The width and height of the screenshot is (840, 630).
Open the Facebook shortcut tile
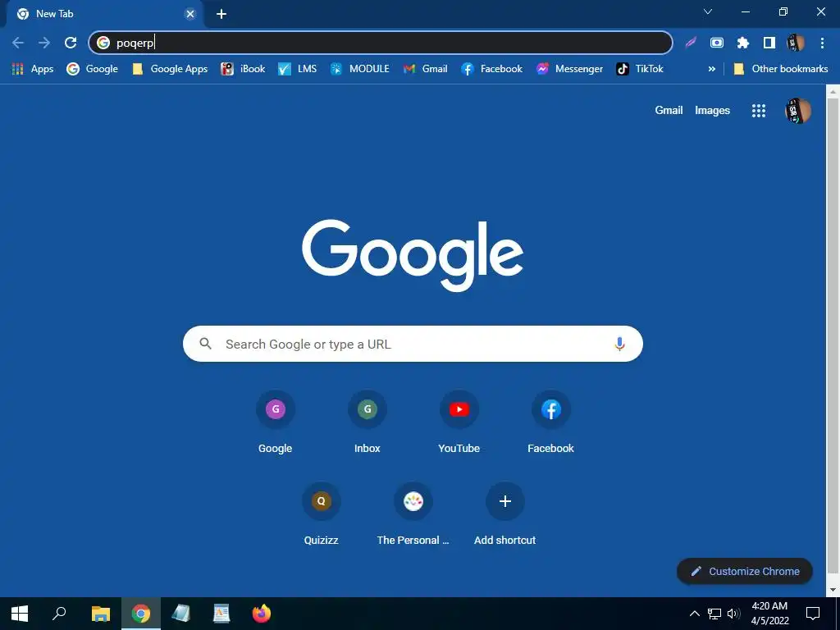pos(550,422)
